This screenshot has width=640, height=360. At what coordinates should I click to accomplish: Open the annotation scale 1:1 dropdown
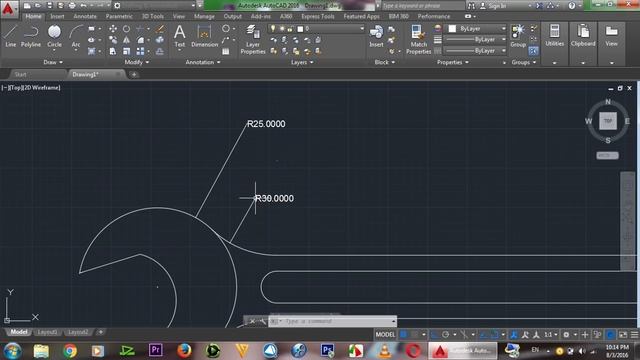click(x=551, y=335)
